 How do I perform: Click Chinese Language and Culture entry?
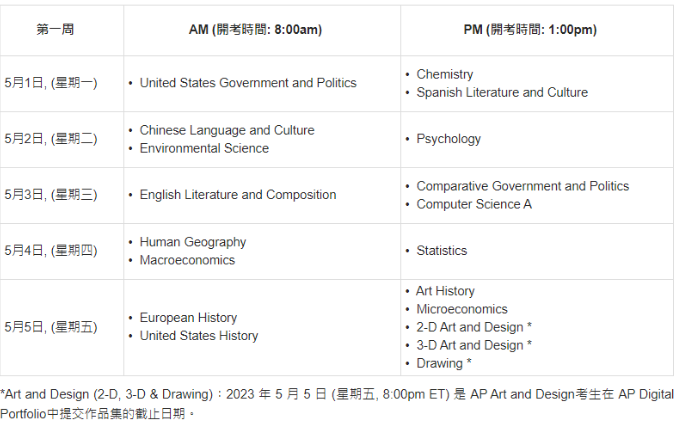pyautogui.click(x=226, y=130)
